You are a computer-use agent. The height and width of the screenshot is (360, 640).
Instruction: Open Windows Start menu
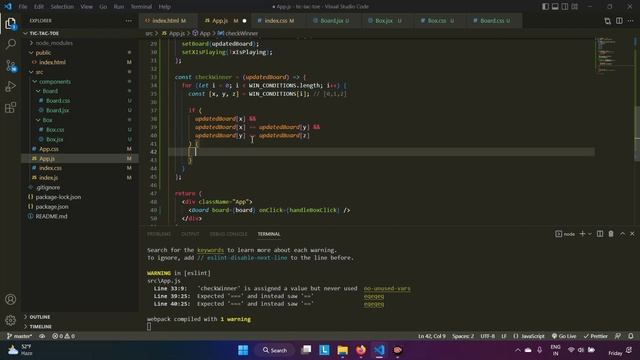click(243, 350)
